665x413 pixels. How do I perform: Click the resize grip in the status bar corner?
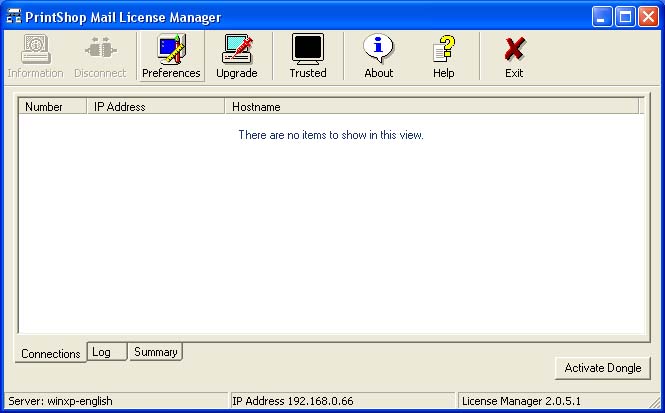coord(655,402)
